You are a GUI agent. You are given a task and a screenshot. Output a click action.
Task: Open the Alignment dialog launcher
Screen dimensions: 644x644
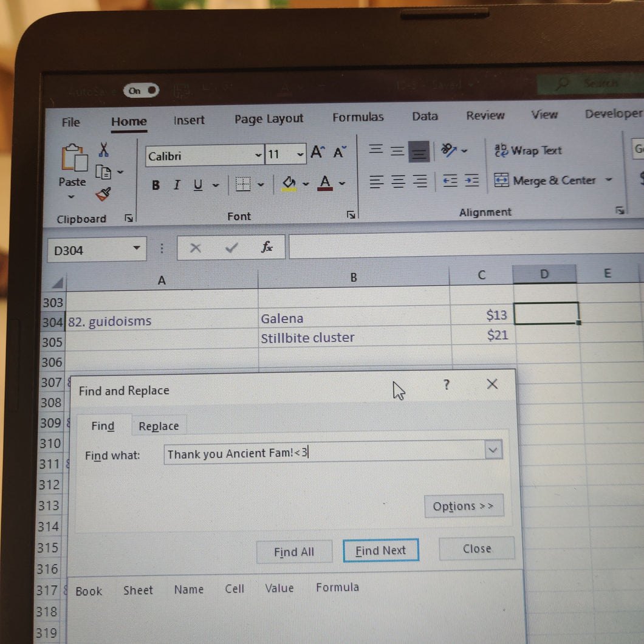(620, 210)
